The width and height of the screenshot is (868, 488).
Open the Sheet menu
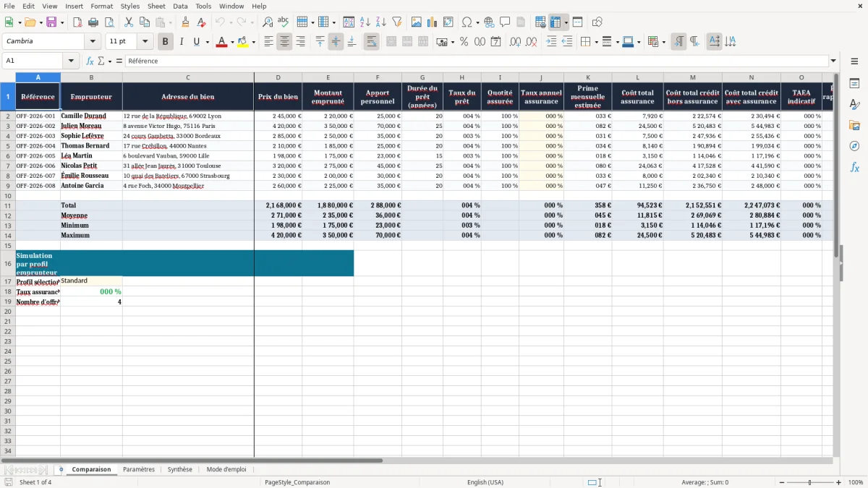pyautogui.click(x=156, y=6)
